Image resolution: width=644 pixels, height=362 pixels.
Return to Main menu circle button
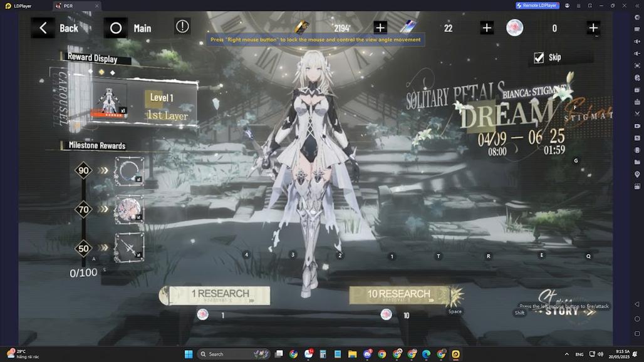pyautogui.click(x=116, y=28)
